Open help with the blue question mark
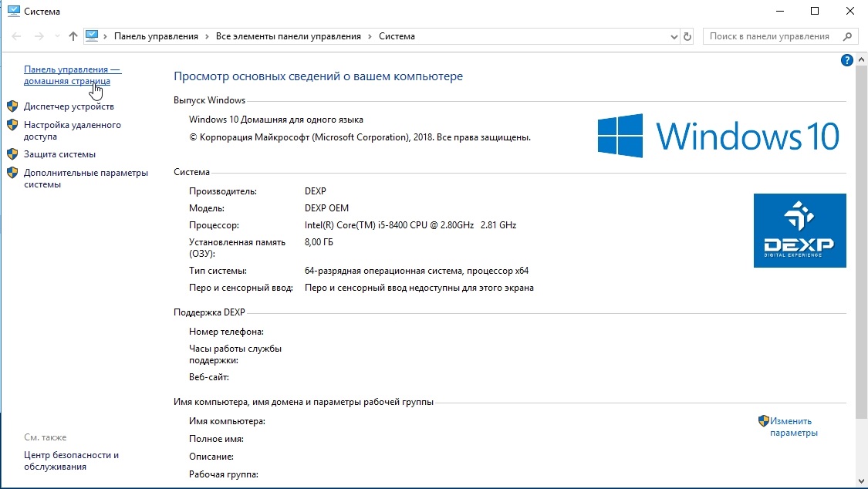 coord(846,60)
